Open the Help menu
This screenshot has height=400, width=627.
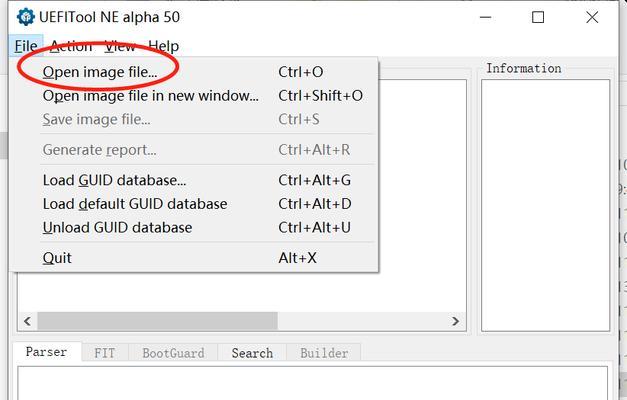click(x=163, y=46)
